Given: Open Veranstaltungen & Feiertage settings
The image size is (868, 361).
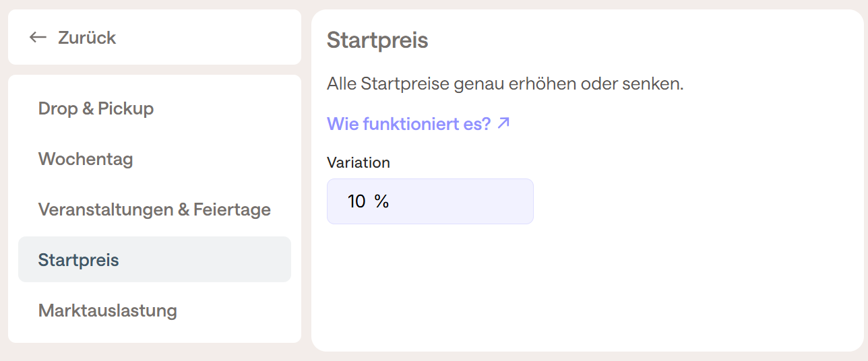Looking at the screenshot, I should click(154, 209).
